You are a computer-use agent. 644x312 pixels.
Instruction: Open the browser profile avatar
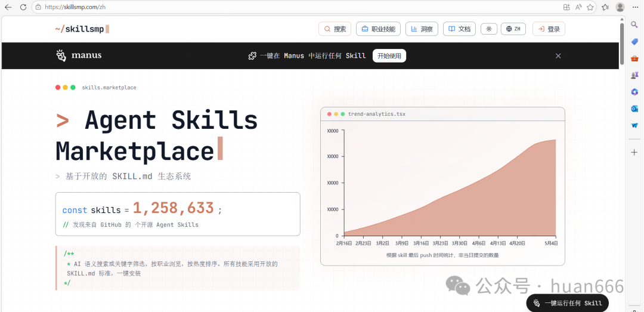coord(620,7)
